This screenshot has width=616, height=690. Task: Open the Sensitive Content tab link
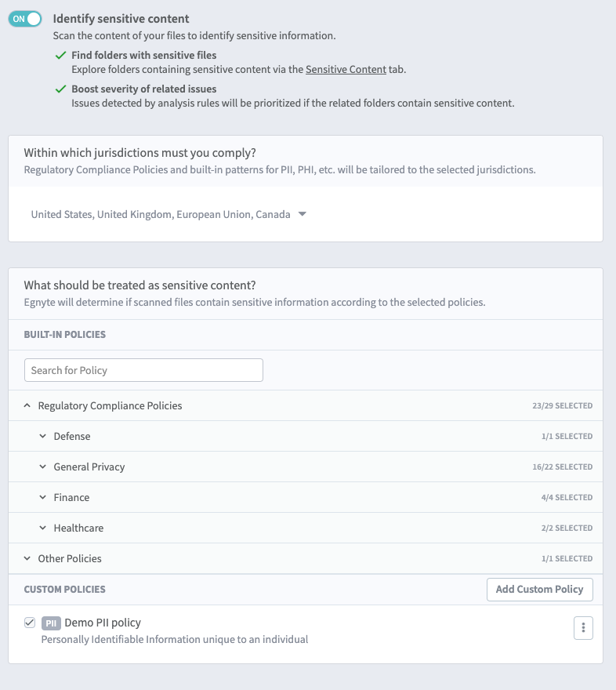tap(346, 70)
